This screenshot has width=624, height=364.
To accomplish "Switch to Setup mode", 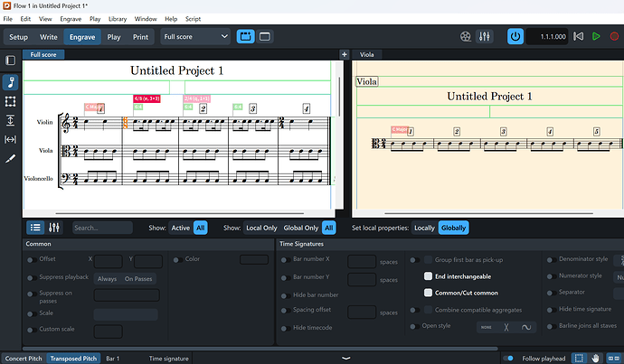I will [x=19, y=37].
